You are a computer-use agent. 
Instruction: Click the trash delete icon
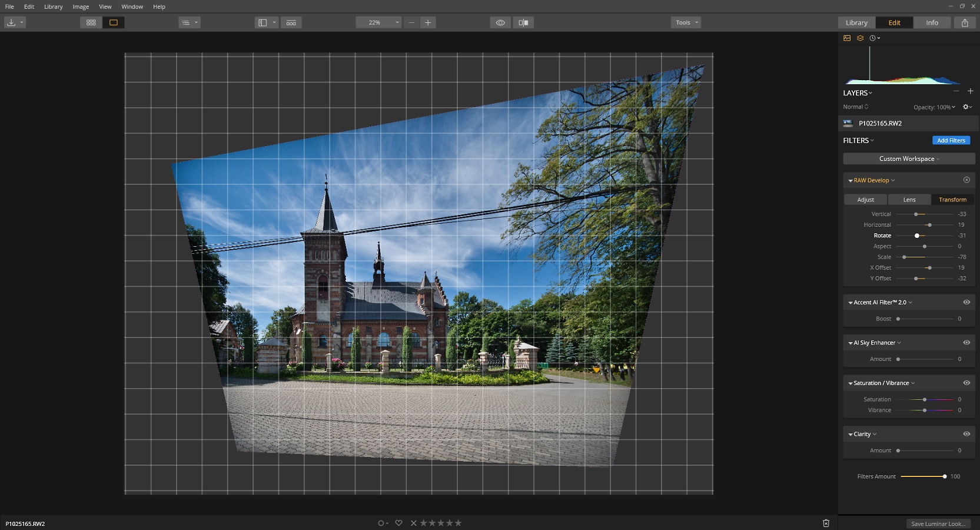[826, 523]
